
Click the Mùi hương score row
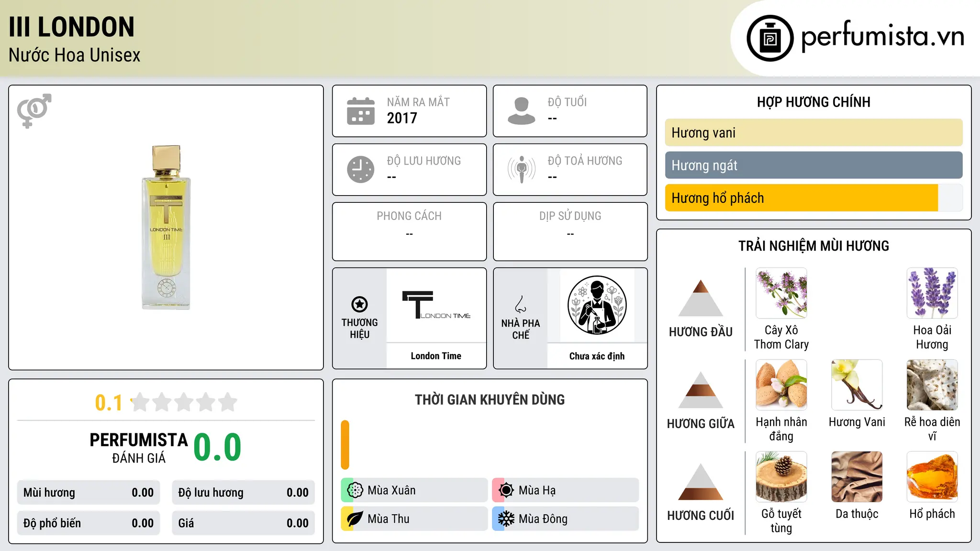(x=89, y=493)
